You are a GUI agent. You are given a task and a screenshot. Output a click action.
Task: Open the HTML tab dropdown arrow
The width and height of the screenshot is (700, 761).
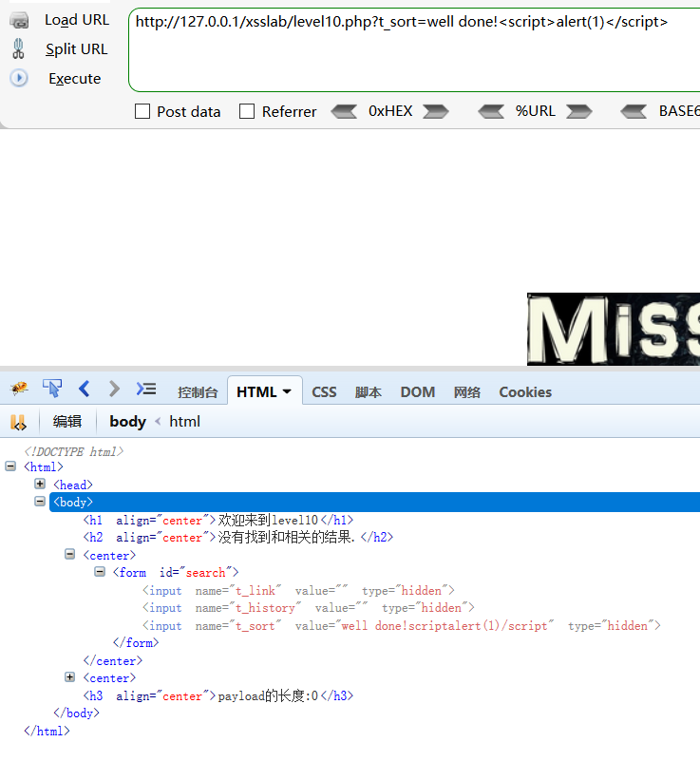point(287,391)
